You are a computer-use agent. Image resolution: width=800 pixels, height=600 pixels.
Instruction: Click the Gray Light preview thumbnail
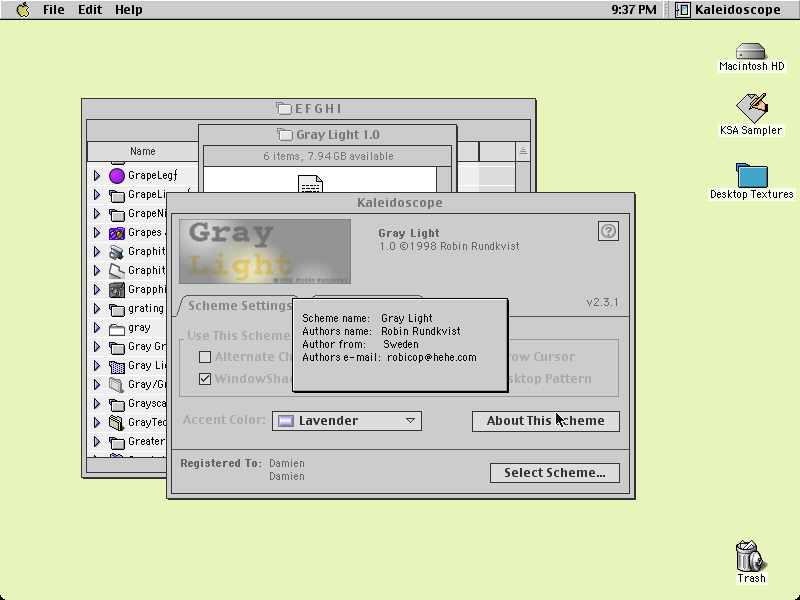coord(265,252)
